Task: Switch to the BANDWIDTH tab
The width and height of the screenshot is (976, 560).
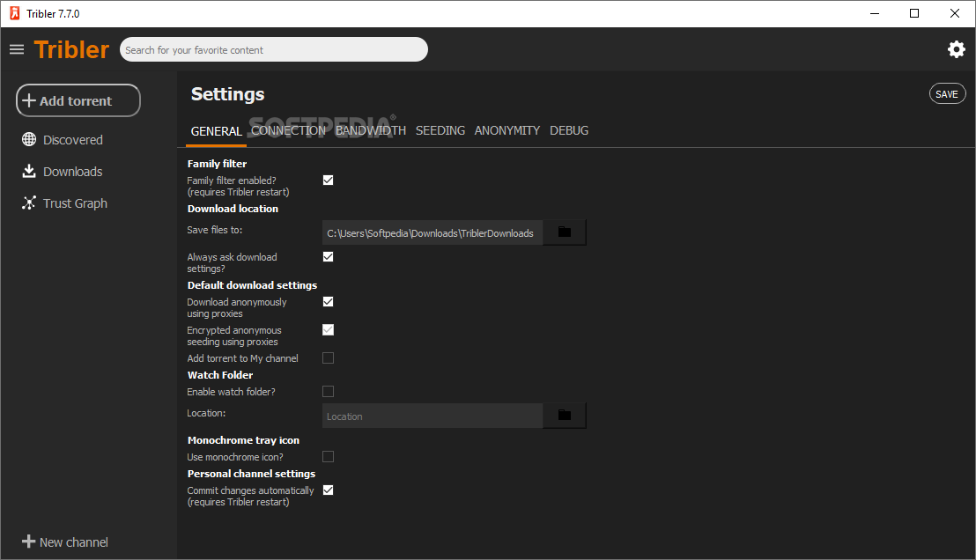Action: point(370,130)
